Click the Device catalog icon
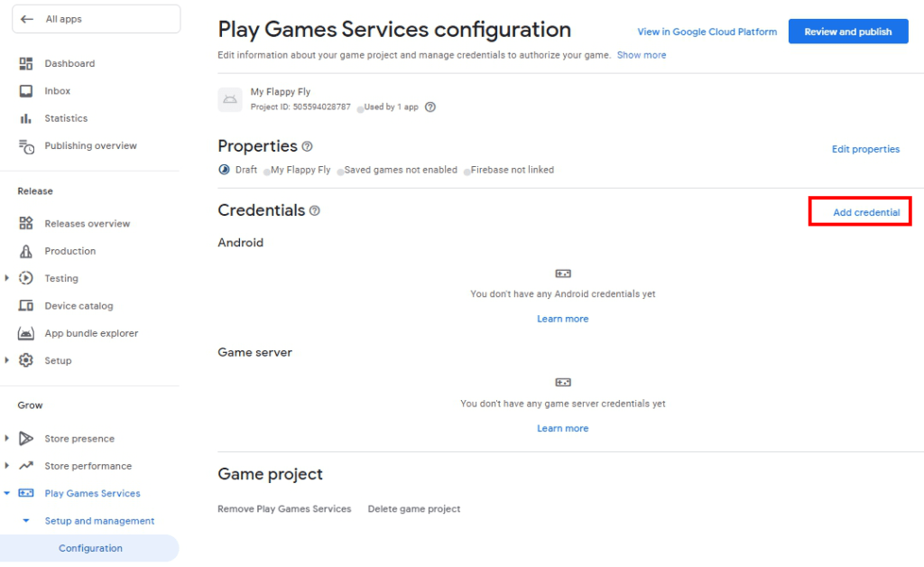This screenshot has width=924, height=567. click(26, 306)
